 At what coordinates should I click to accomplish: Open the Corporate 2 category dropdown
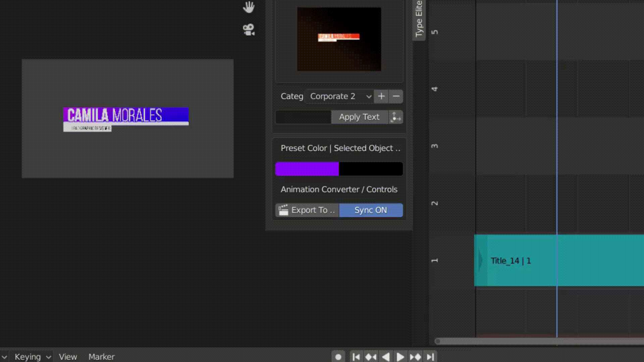tap(340, 97)
